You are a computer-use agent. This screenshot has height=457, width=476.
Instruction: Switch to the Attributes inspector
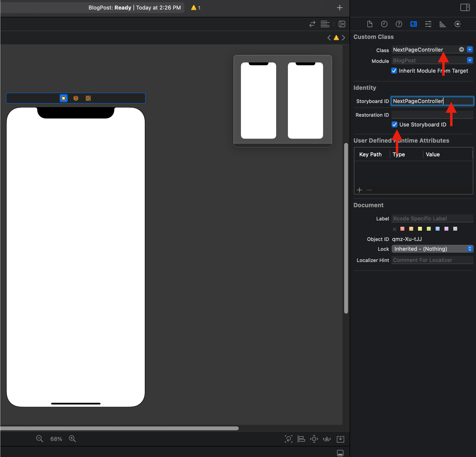[x=428, y=24]
